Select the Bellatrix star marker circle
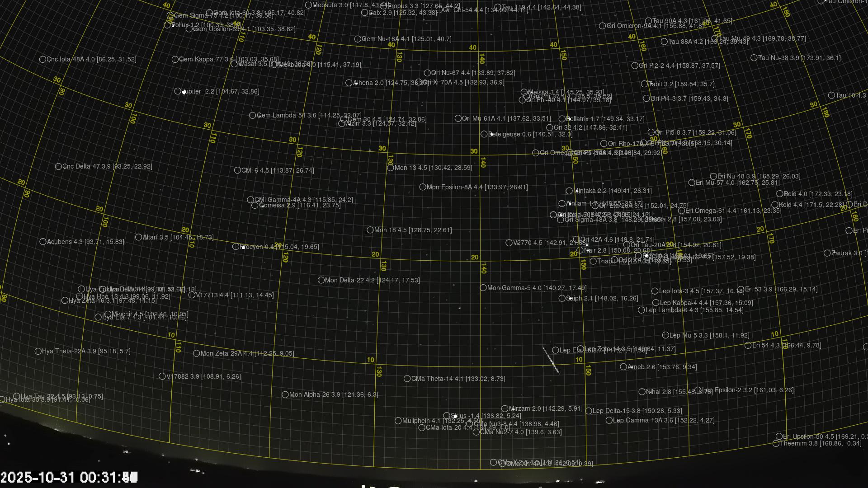The height and width of the screenshot is (488, 868). pos(562,119)
